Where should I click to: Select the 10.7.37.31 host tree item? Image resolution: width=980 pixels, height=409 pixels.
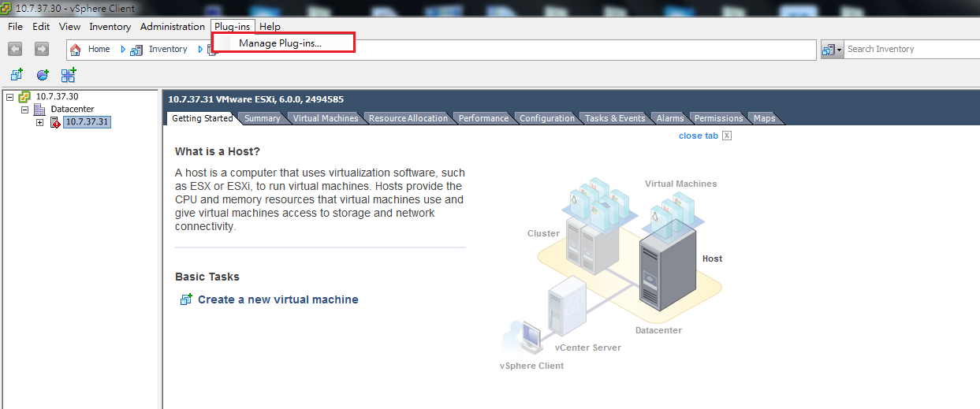click(x=87, y=122)
